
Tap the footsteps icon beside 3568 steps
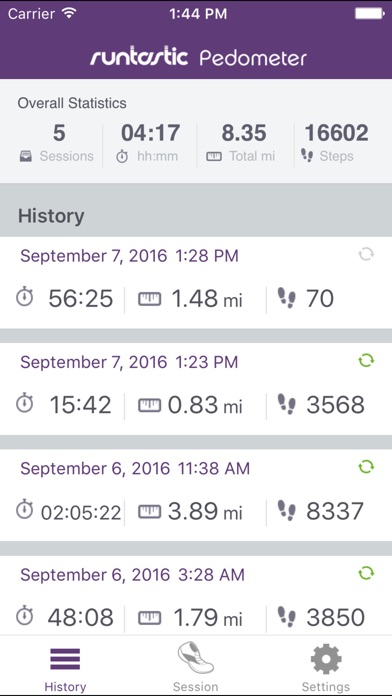286,404
